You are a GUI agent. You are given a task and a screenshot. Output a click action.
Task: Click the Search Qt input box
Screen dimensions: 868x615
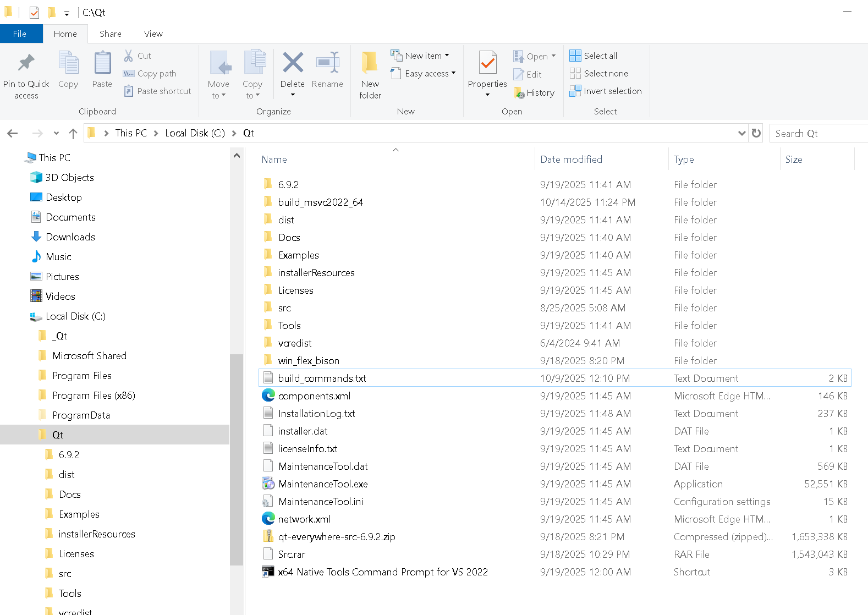817,133
